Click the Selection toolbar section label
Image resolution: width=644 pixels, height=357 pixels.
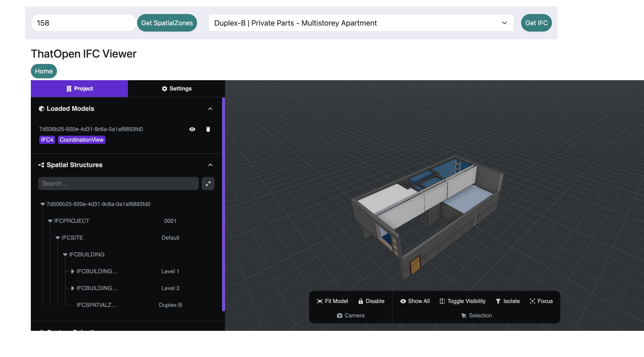tap(476, 316)
